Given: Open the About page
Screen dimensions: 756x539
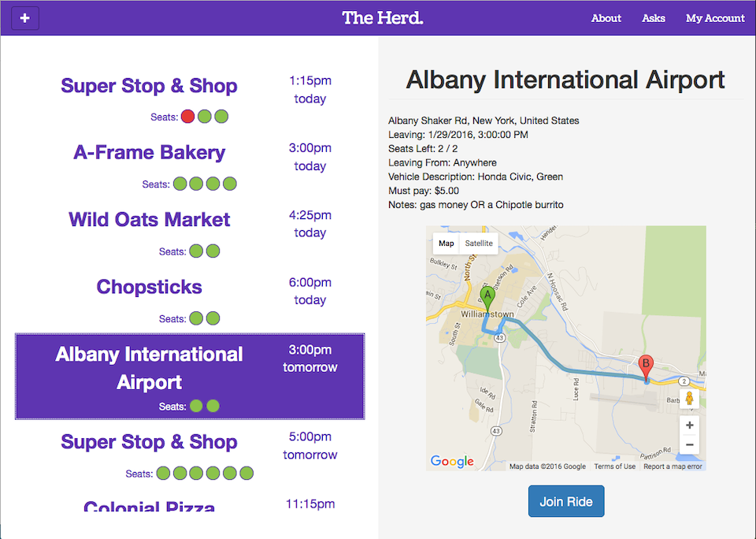Looking at the screenshot, I should point(606,18).
